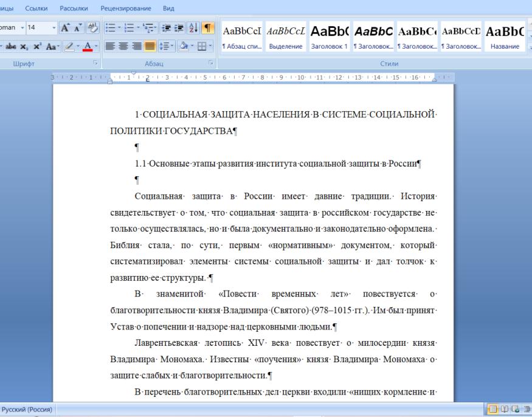This screenshot has width=532, height=417.
Task: Center-align the paragraph text
Action: tap(124, 45)
